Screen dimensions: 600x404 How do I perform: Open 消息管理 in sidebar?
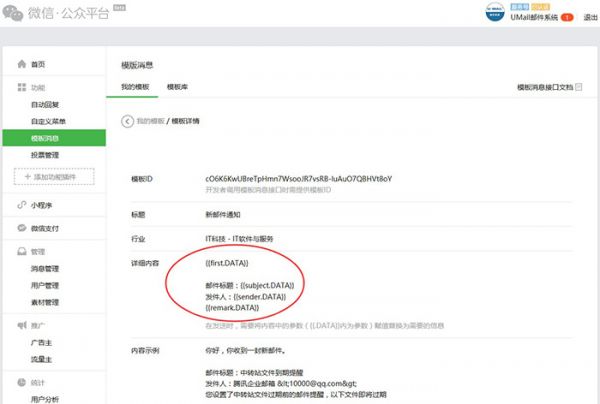(x=45, y=269)
